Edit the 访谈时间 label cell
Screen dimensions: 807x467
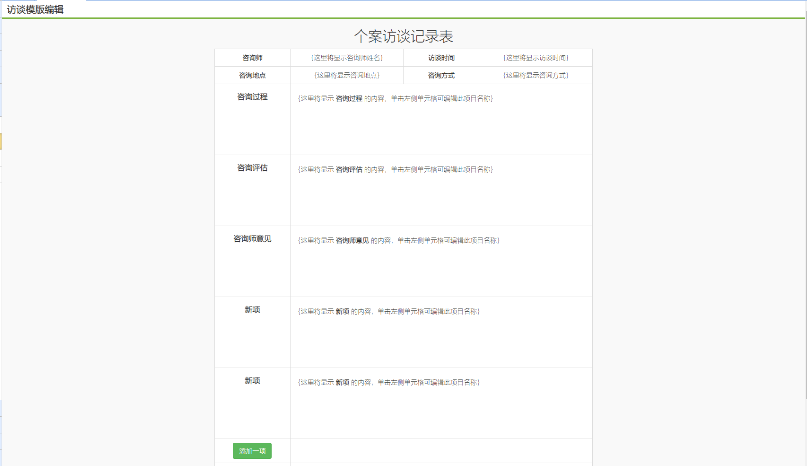pos(441,58)
